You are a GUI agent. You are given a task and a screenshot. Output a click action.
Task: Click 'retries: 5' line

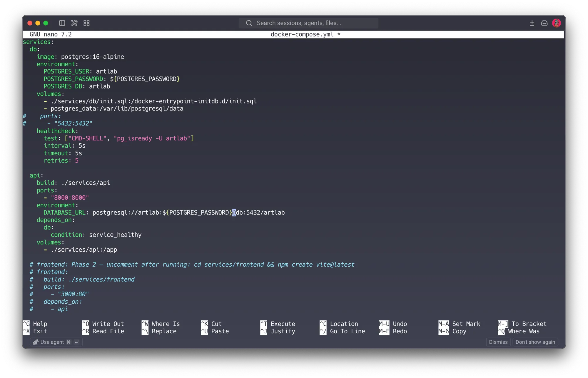[x=61, y=160]
